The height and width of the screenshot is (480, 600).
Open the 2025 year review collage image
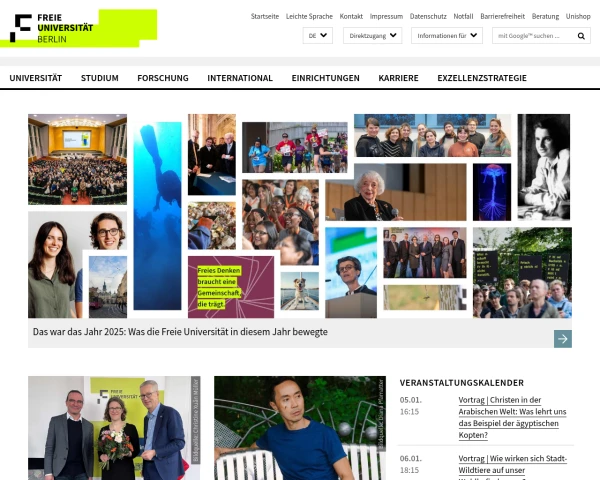(300, 216)
